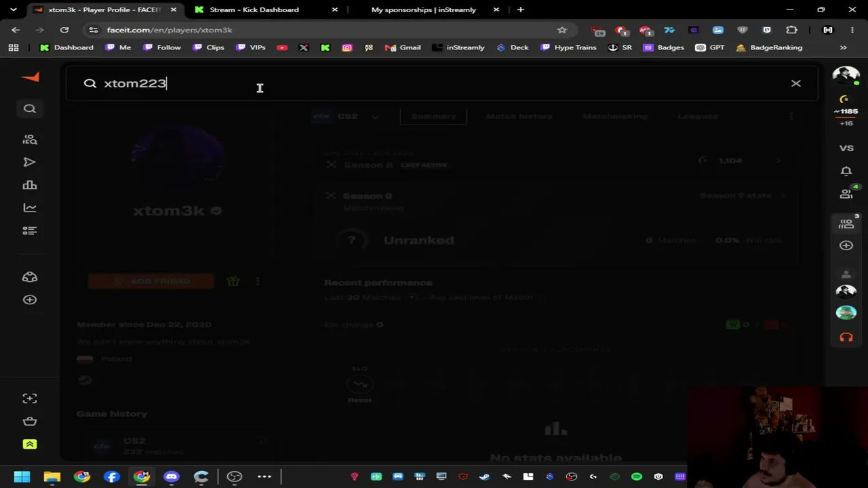Open a new browser tab
The width and height of the screenshot is (868, 488).
point(520,9)
